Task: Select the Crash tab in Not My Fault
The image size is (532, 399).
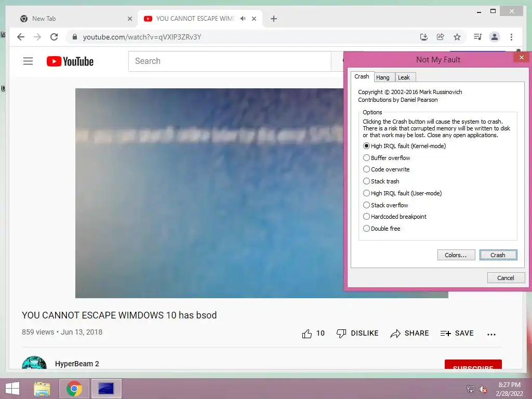Action: [362, 77]
